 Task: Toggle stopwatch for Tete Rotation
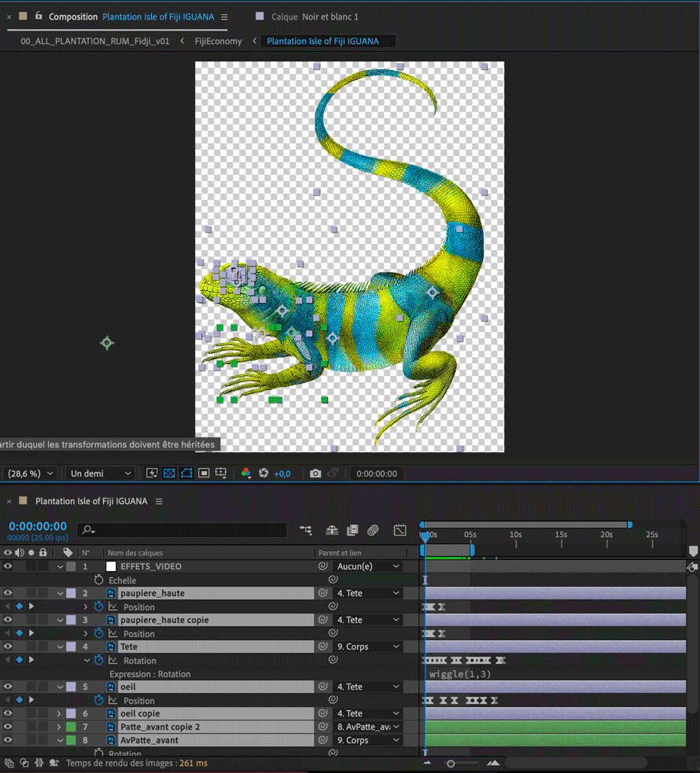point(98,660)
